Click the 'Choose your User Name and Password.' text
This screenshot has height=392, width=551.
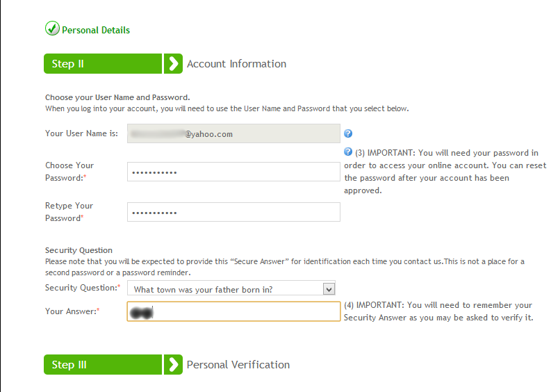pyautogui.click(x=117, y=97)
